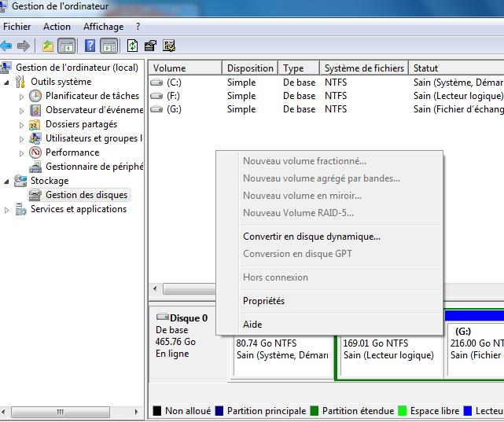504x422 pixels.
Task: Sort by the Type column header
Action: [x=299, y=68]
